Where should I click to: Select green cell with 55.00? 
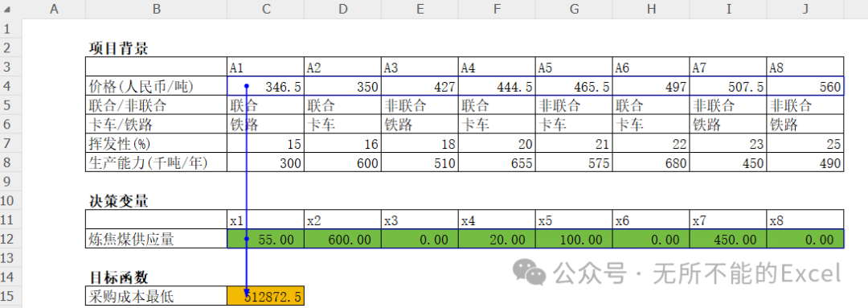(266, 239)
